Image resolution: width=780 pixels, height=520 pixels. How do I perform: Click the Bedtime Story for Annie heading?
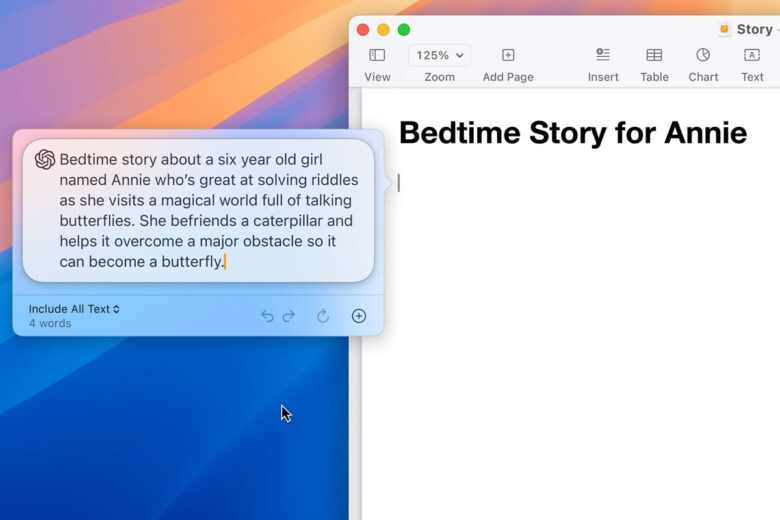[573, 133]
